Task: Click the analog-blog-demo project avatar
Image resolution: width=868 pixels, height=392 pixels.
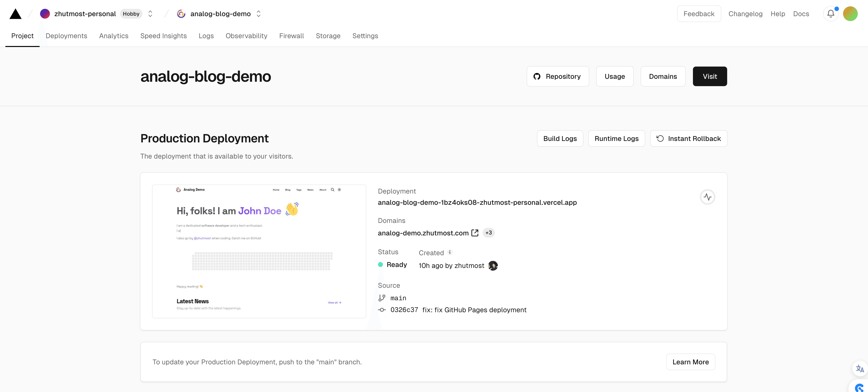Action: [x=181, y=13]
